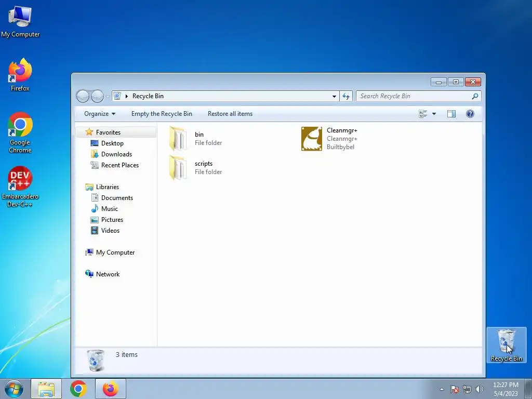Open Chrome from the taskbar
This screenshot has width=532, height=399.
78,389
